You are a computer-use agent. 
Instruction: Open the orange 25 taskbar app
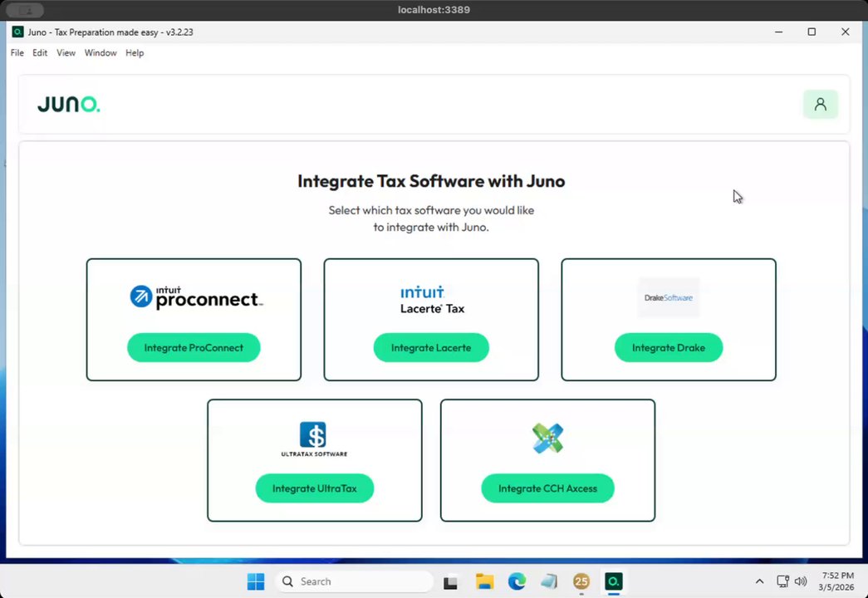point(581,581)
